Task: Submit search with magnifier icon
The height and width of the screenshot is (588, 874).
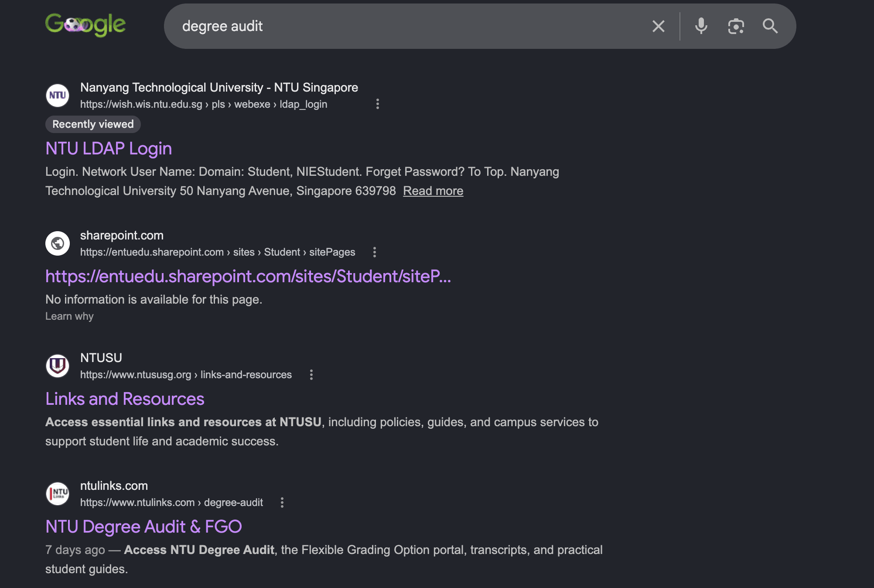Action: tap(770, 26)
